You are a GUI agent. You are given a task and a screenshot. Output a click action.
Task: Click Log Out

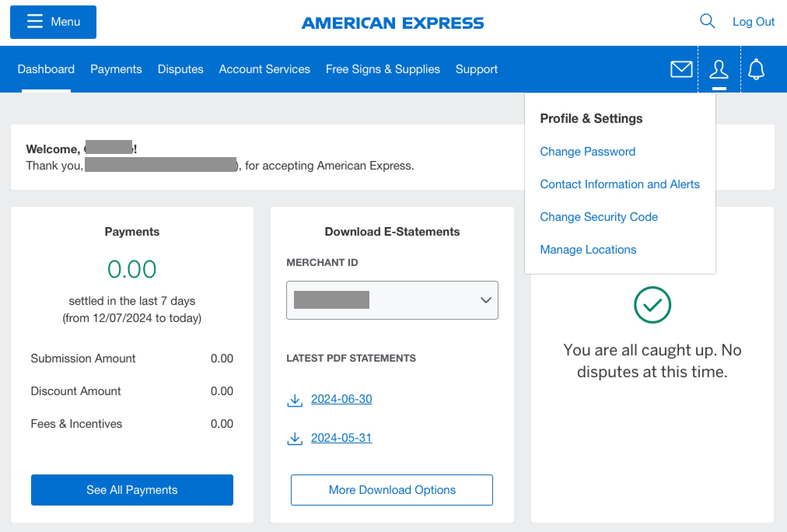(x=754, y=22)
